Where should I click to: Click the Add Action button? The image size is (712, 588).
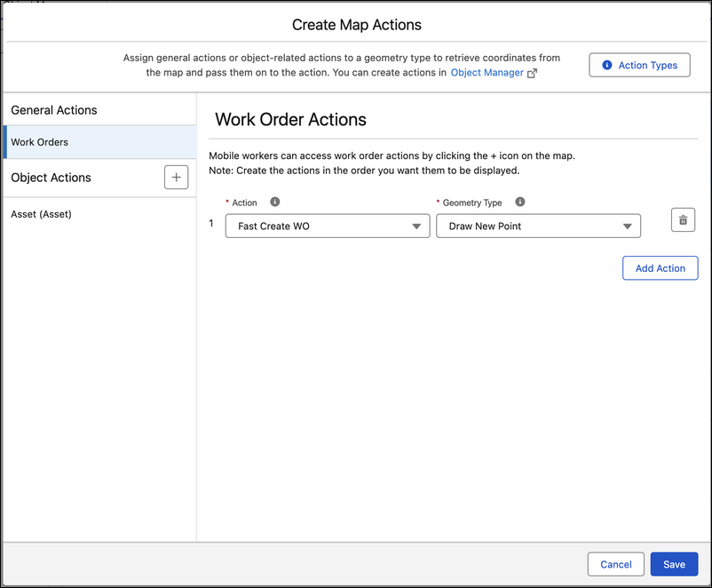click(660, 268)
